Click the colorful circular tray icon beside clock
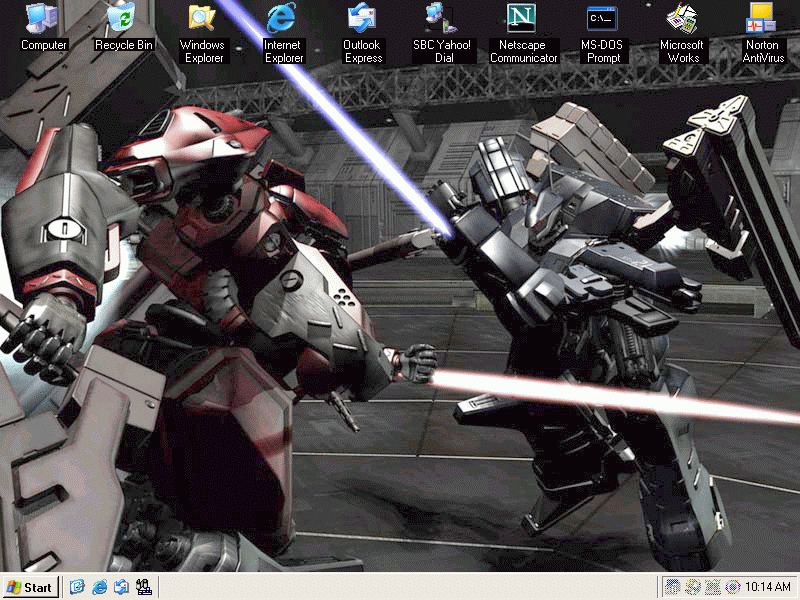Image resolution: width=800 pixels, height=600 pixels. 733,587
